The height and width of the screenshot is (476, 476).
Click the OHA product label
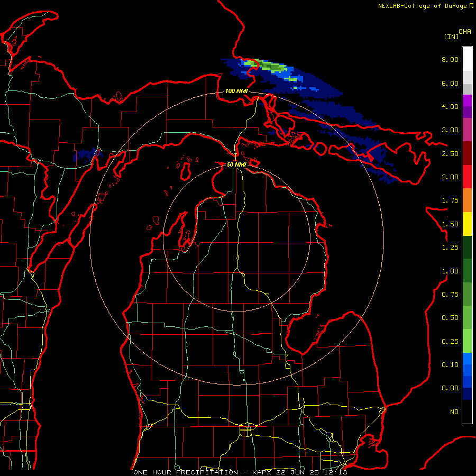point(465,32)
